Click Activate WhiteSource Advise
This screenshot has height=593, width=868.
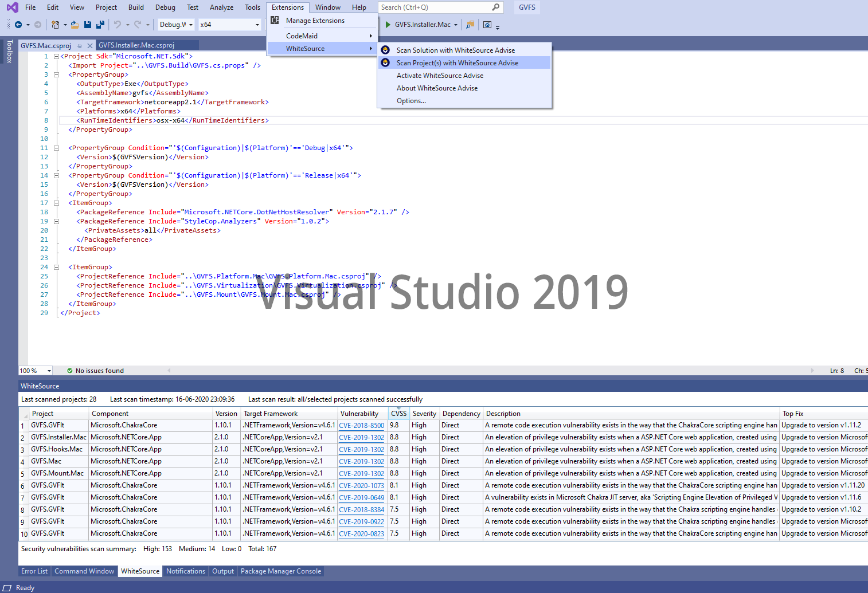(x=464, y=76)
